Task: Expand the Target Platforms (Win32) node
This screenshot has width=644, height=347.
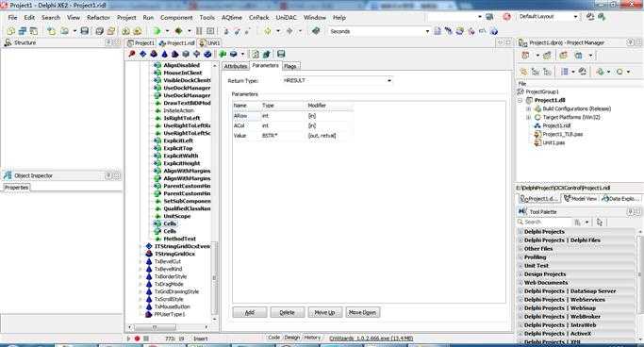Action: click(x=529, y=118)
